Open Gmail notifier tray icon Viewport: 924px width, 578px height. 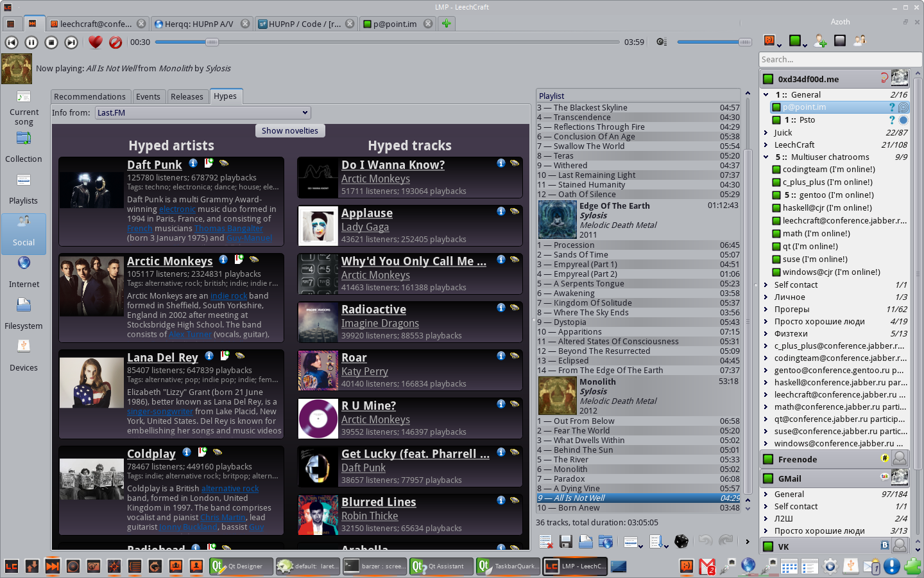click(707, 566)
